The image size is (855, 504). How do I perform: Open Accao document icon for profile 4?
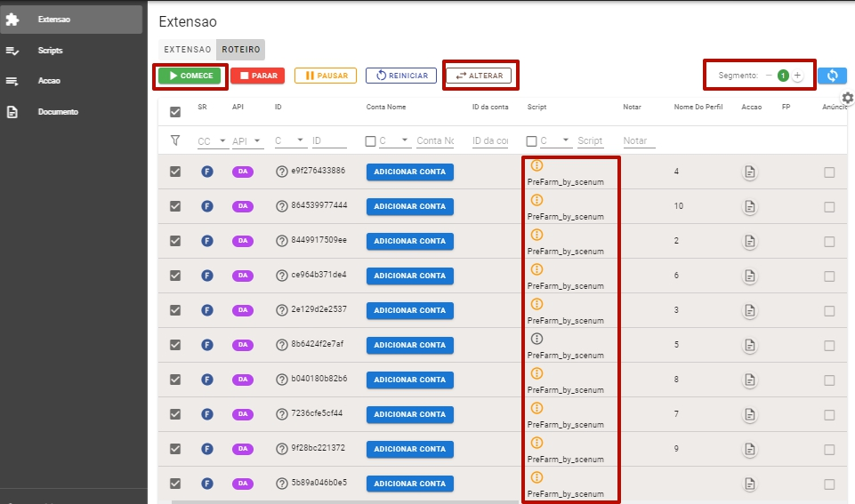750,172
